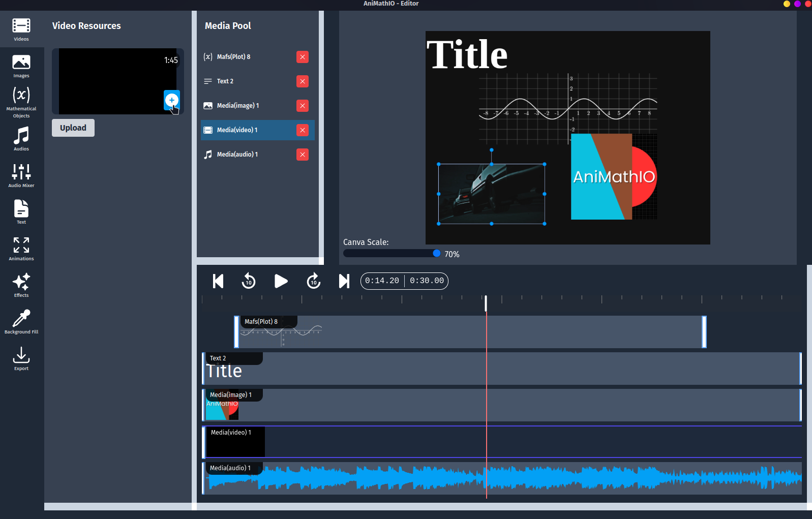Screen dimensions: 812x519
Task: Open the Audio Mixer panel
Action: coord(21,176)
